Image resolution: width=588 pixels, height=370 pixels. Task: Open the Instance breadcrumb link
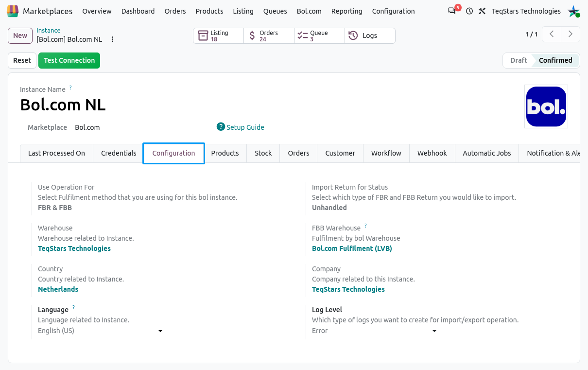click(49, 30)
